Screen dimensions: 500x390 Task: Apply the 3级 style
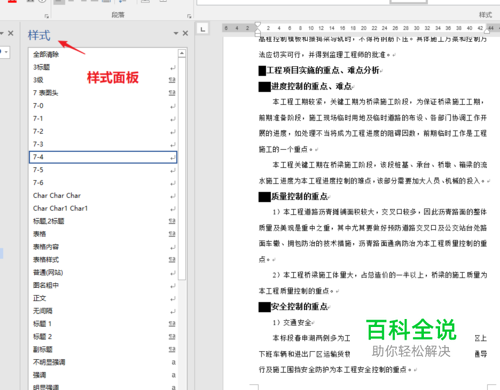(103, 80)
